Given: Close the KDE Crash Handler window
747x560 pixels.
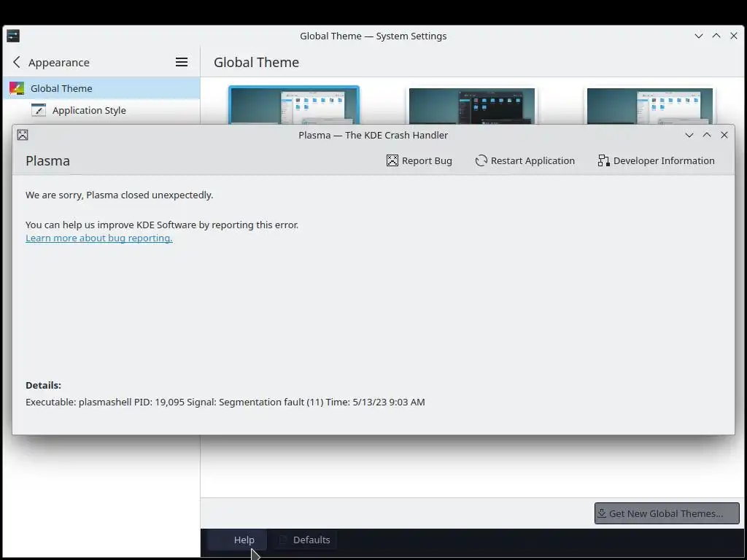Looking at the screenshot, I should (x=724, y=135).
